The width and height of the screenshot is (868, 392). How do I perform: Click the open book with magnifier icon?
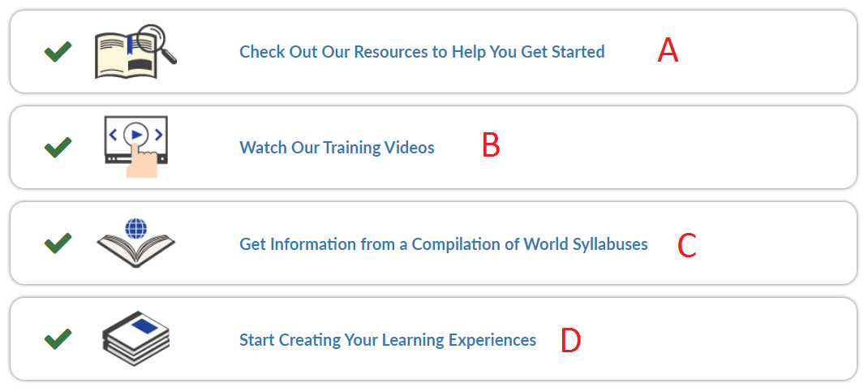(135, 51)
